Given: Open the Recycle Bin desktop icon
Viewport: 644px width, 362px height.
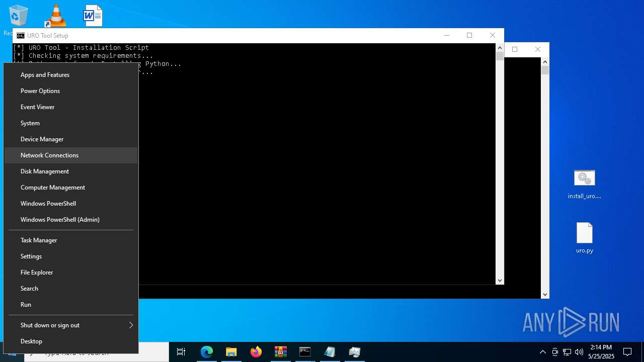Looking at the screenshot, I should click(18, 16).
